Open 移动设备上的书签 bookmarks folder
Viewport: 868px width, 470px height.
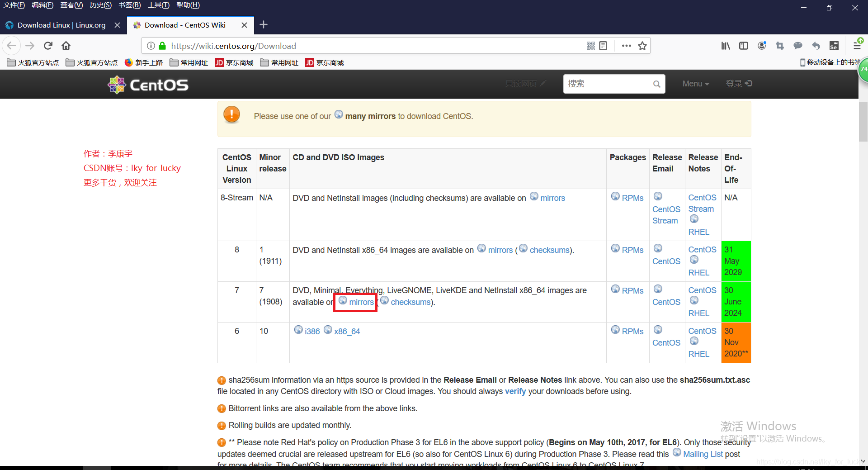pyautogui.click(x=830, y=62)
